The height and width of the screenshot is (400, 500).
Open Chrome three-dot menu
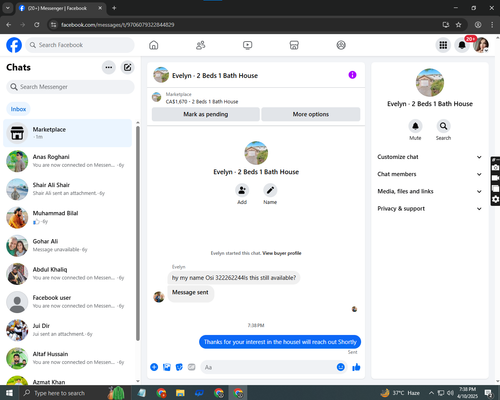point(492,25)
